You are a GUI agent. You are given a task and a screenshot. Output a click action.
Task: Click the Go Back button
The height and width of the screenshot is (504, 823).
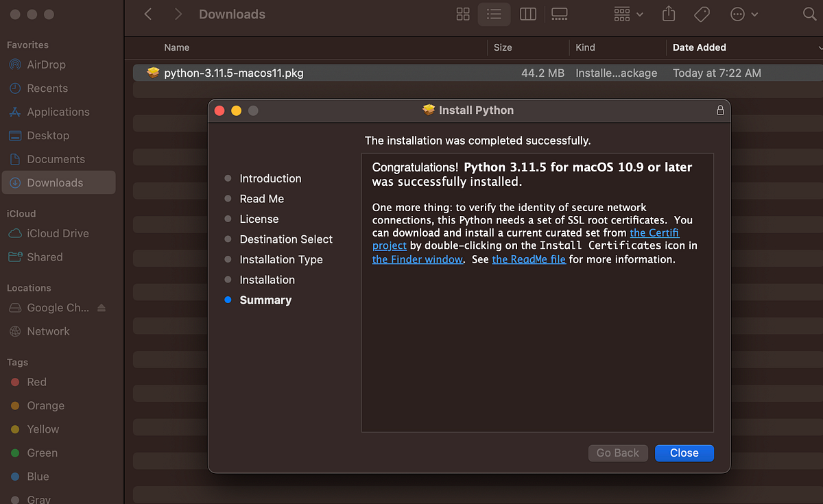click(617, 453)
